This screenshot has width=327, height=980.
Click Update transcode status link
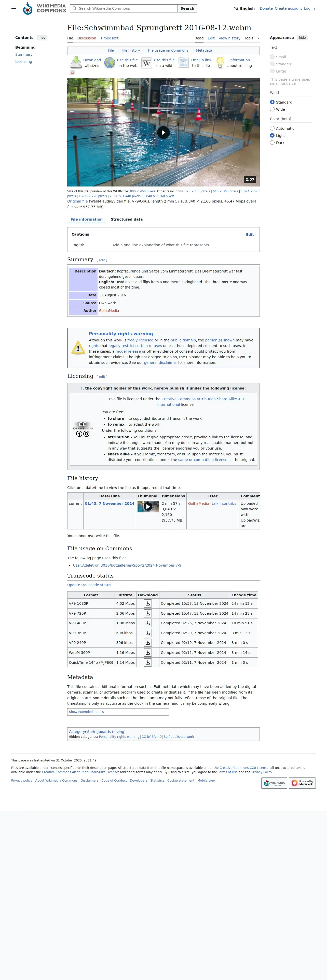(89, 585)
